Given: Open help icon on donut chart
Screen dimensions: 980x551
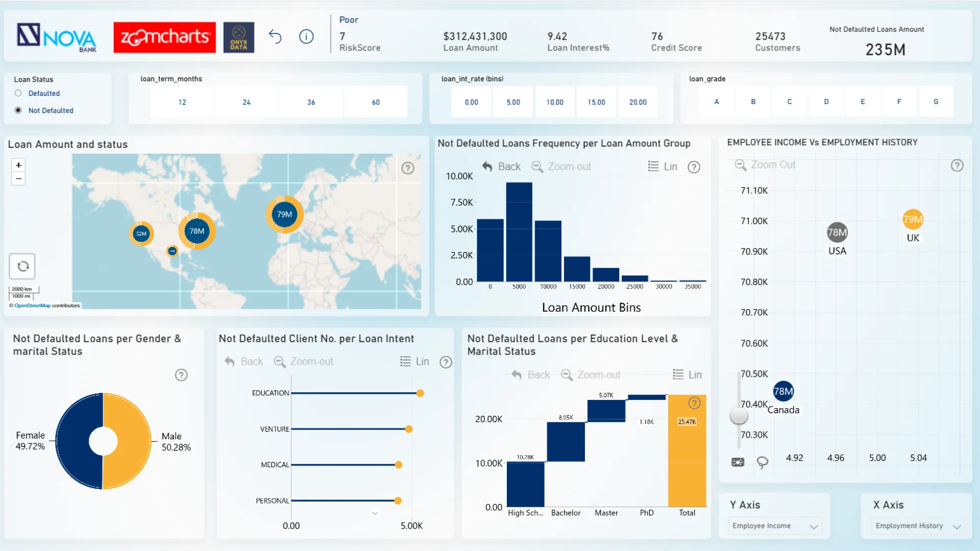Looking at the screenshot, I should [x=181, y=375].
